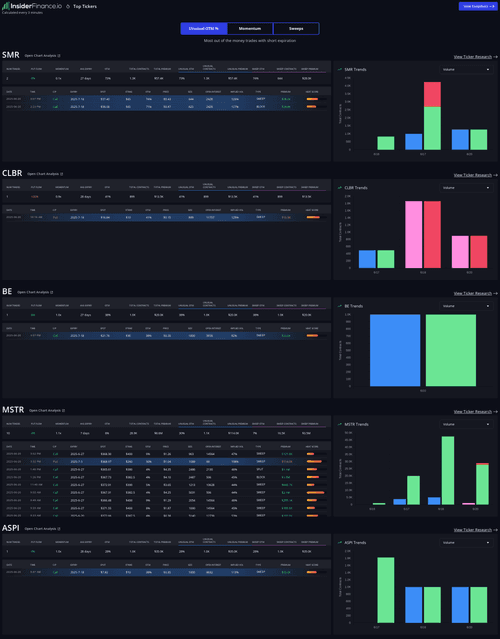500x639 pixels.
Task: Select the SMR BLOCK type trade row
Action: pos(166,107)
